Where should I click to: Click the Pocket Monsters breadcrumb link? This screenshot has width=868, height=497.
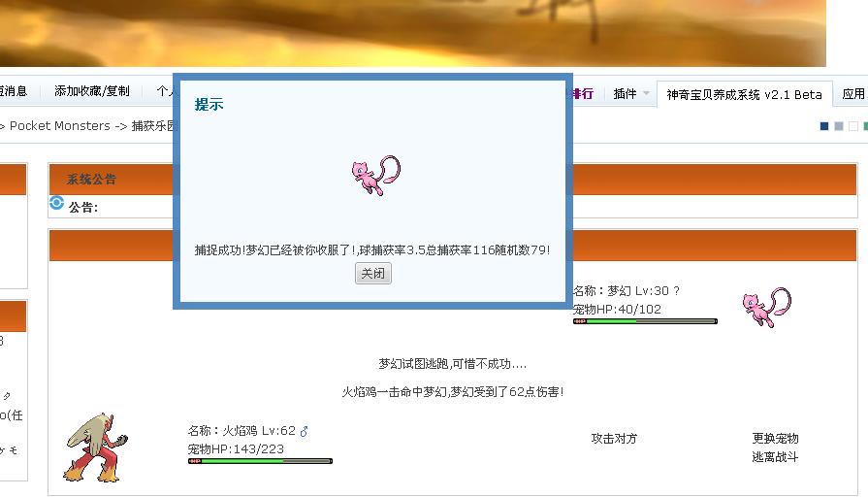(60, 126)
